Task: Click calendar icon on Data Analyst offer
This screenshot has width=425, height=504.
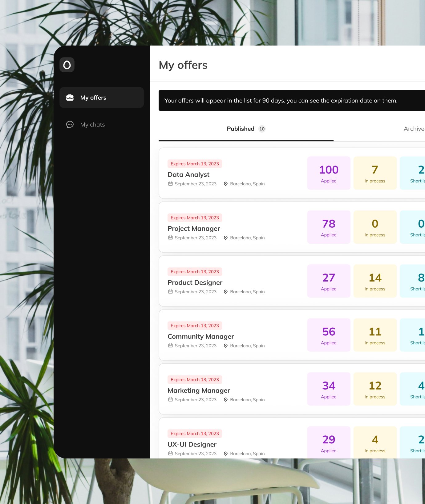Action: (170, 184)
